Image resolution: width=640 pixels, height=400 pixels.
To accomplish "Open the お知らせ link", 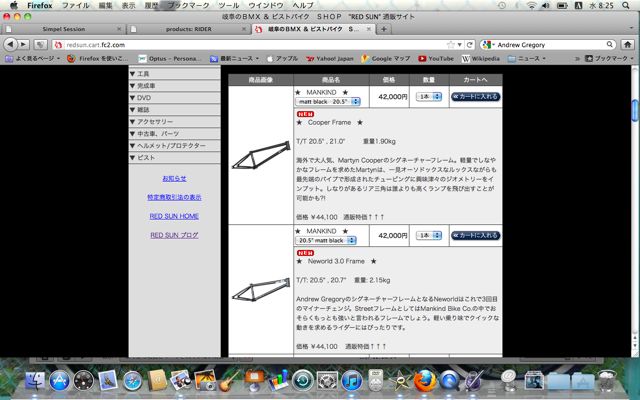I will point(174,178).
